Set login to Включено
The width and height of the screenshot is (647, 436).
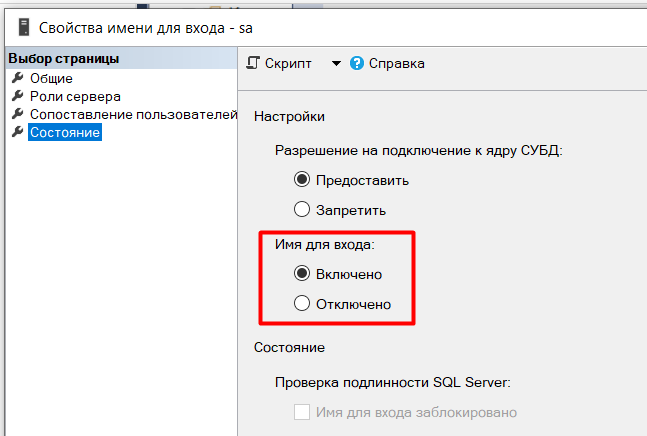point(301,274)
